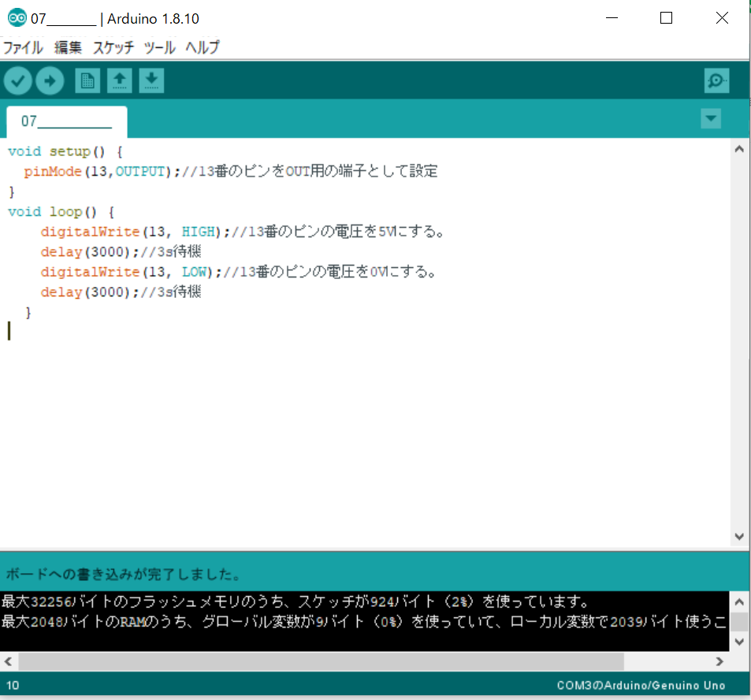Click second delay(3000) line after LOW
Viewport: 751px width, 700px height.
click(121, 292)
